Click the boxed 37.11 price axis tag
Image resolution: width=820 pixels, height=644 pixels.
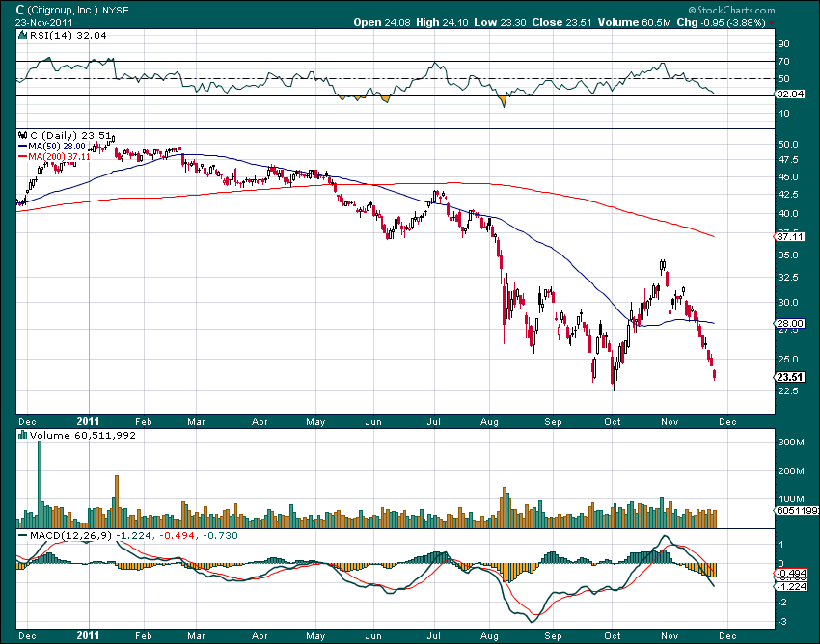pyautogui.click(x=789, y=237)
